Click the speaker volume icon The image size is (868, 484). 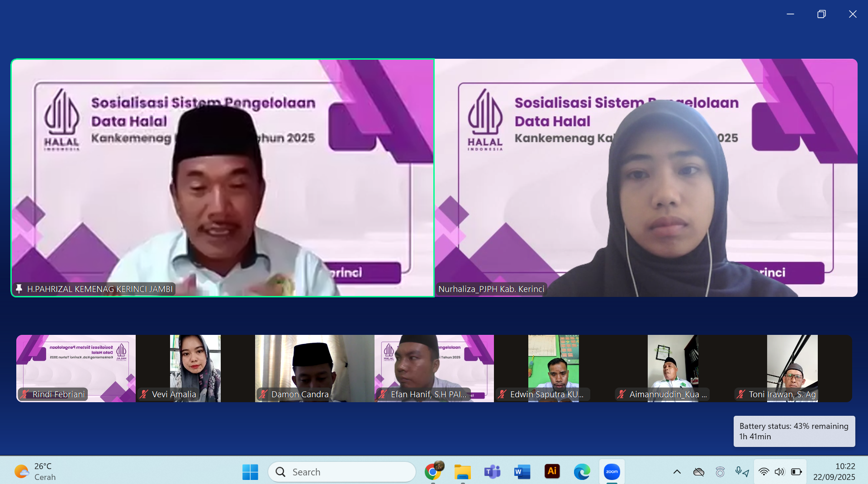coord(779,472)
